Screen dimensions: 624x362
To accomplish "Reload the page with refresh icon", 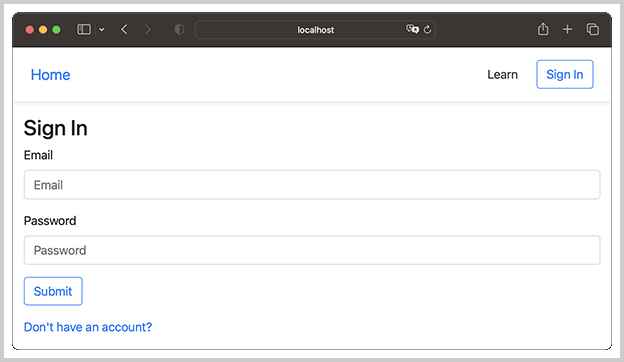I will [x=427, y=29].
